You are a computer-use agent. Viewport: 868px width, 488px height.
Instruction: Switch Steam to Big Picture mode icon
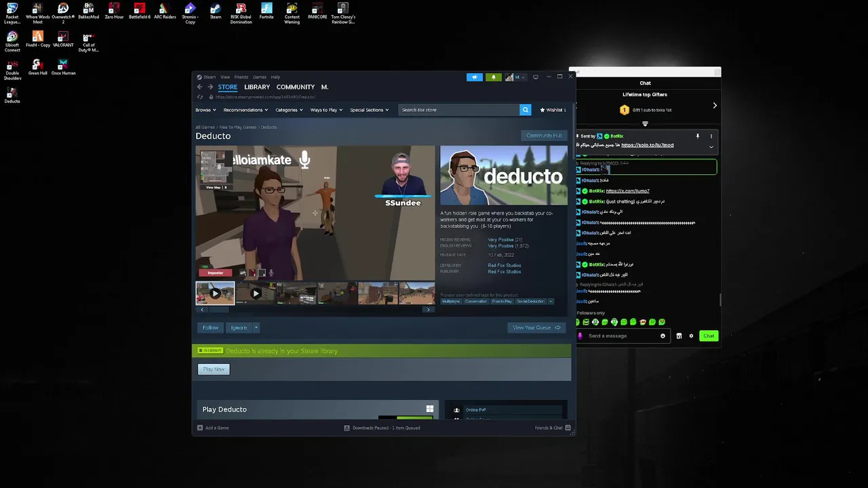click(536, 77)
